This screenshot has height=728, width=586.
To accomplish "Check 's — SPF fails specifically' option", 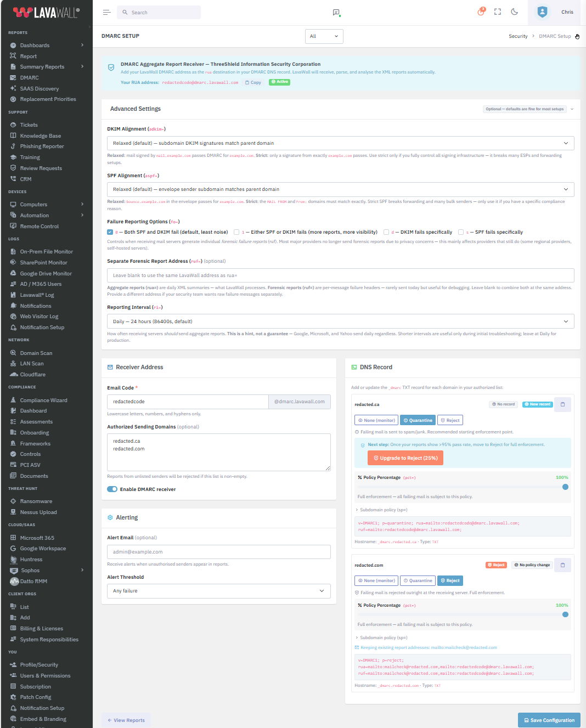I will tap(461, 232).
